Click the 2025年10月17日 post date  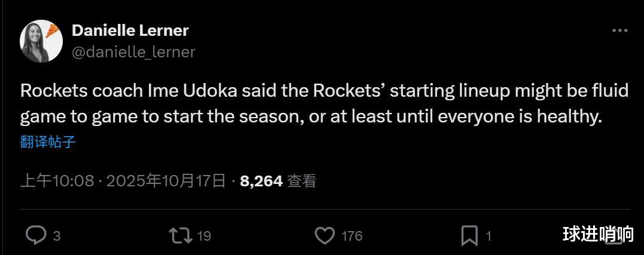click(x=166, y=181)
